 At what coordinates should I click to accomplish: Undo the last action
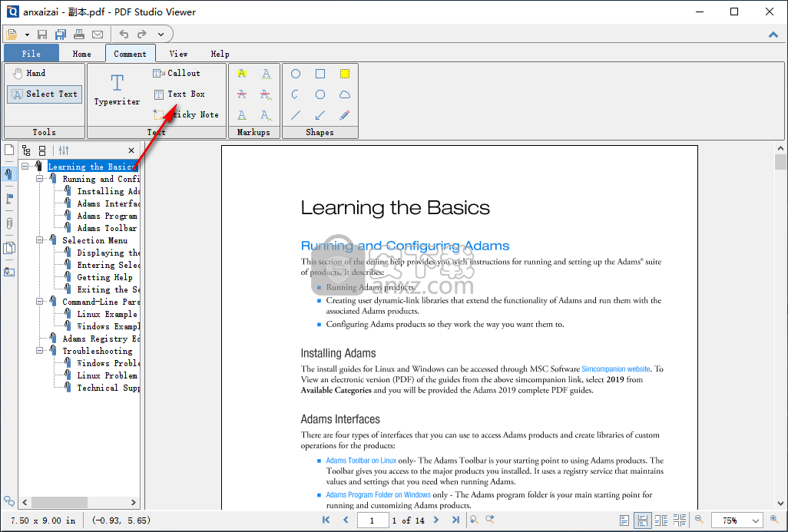pos(124,34)
